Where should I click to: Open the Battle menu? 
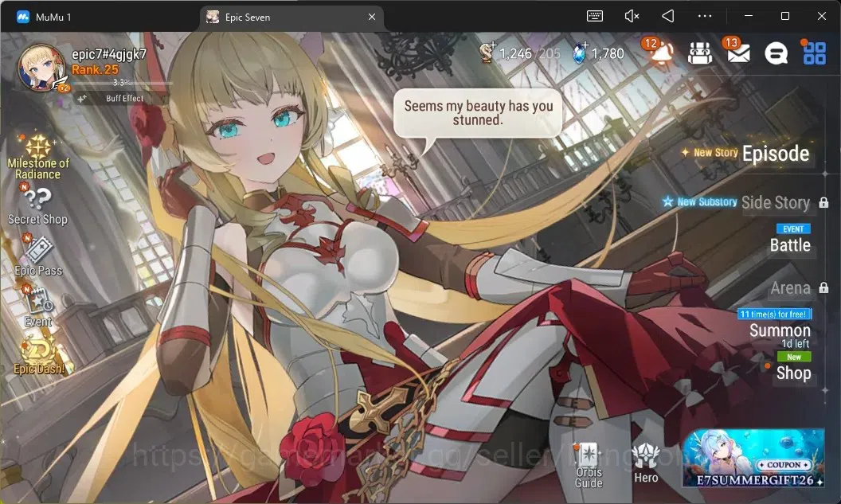pos(790,245)
